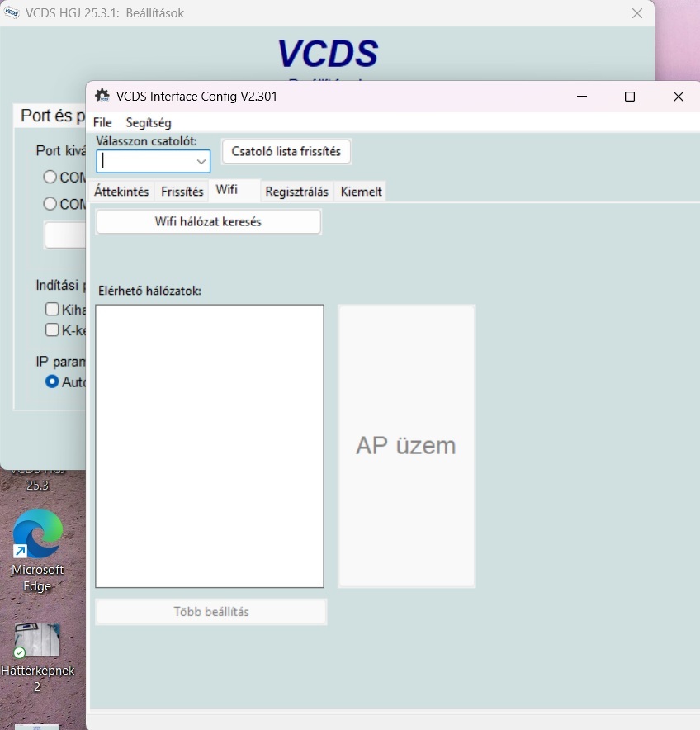Select the Háttérképnek 2 desktop file icon
This screenshot has width=700, height=730.
(x=37, y=657)
